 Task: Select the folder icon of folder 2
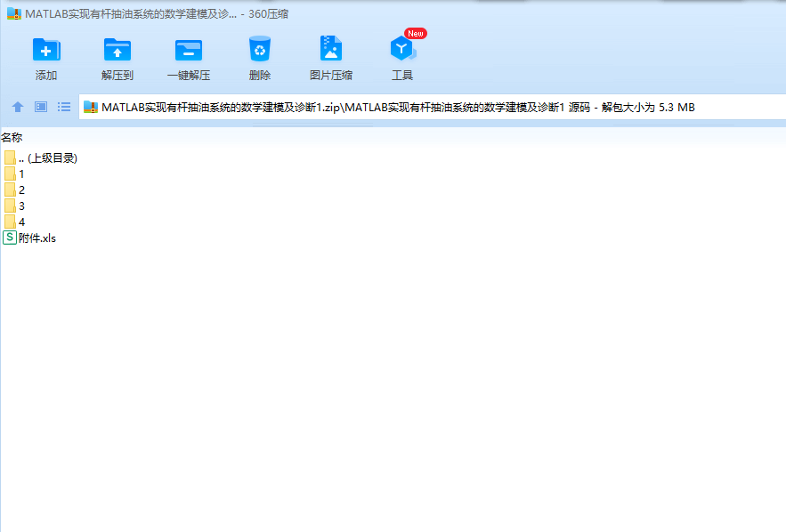(10, 189)
